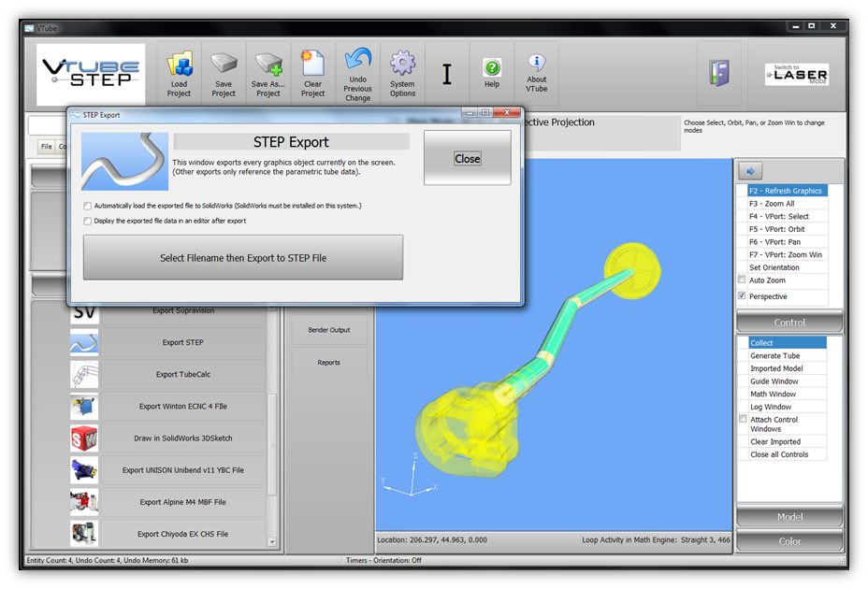Click the Switch to Laser Mode icon
Viewport: 868px width, 589px height.
[x=796, y=74]
